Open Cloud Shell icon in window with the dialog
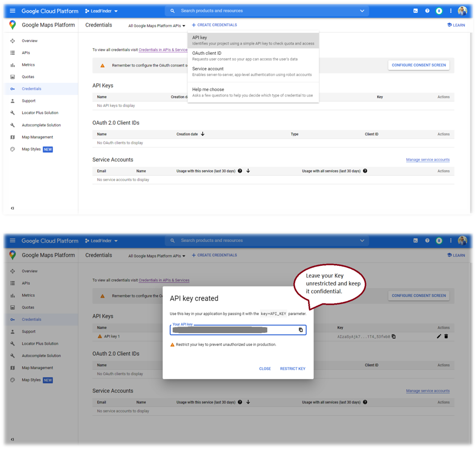The width and height of the screenshot is (476, 449). [x=415, y=241]
